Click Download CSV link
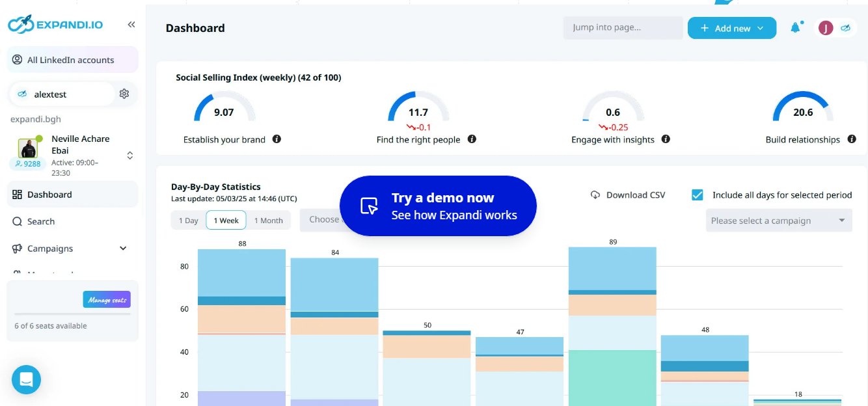Screen dimensions: 868x406 click(628, 195)
